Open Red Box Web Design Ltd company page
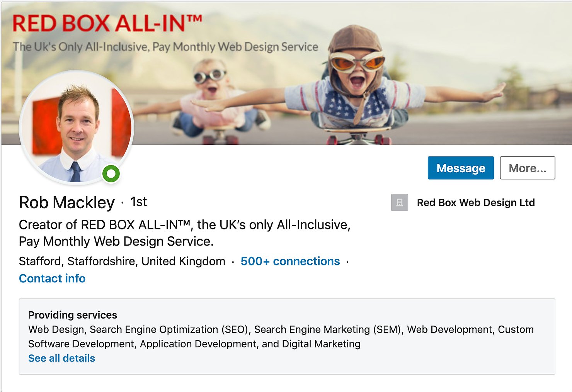Screen dimensions: 572x392 [475, 202]
